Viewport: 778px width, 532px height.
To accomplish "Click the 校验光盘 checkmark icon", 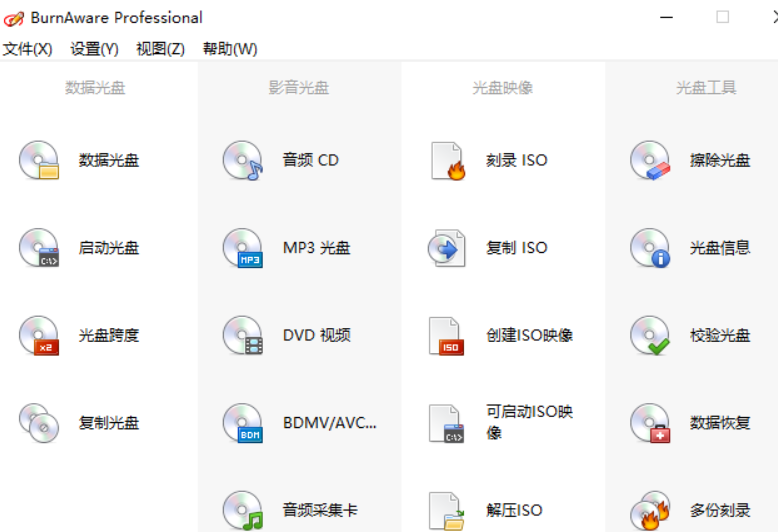I will click(650, 335).
